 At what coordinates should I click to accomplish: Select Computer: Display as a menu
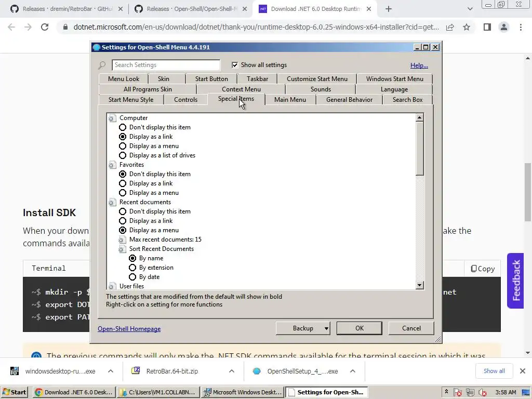pyautogui.click(x=123, y=146)
